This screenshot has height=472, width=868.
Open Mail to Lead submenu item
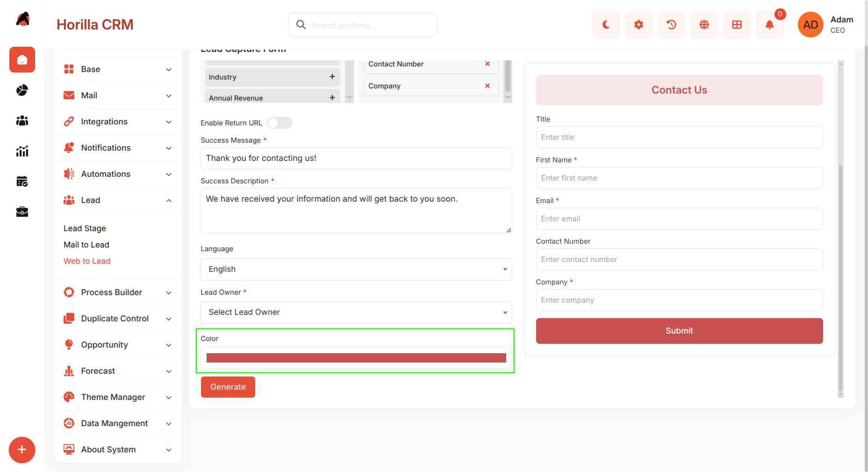(x=86, y=245)
